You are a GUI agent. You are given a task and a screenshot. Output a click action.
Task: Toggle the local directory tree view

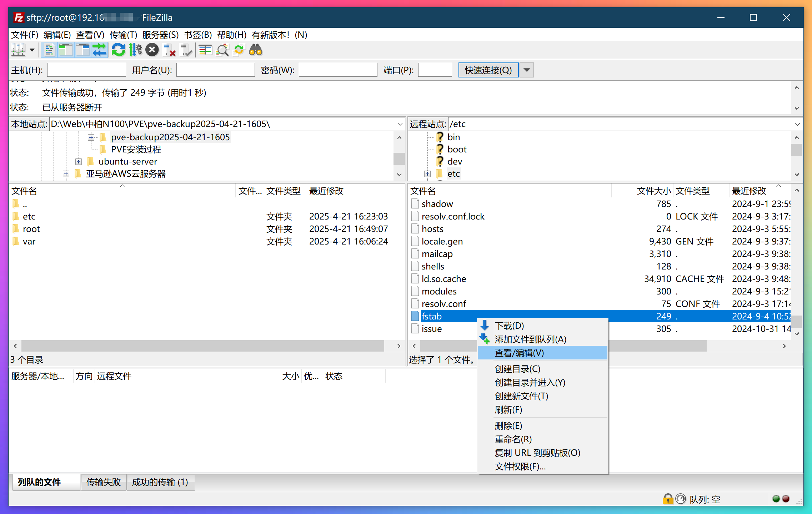[66, 50]
